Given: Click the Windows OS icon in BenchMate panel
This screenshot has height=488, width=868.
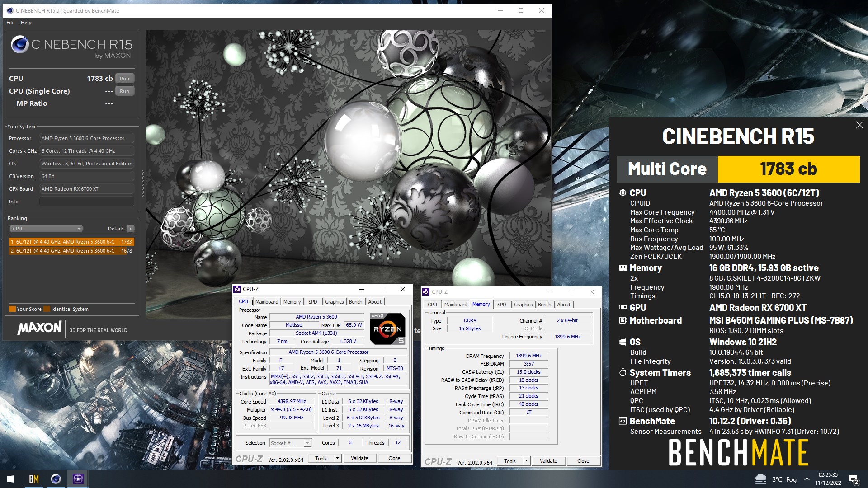Looking at the screenshot, I should 623,342.
